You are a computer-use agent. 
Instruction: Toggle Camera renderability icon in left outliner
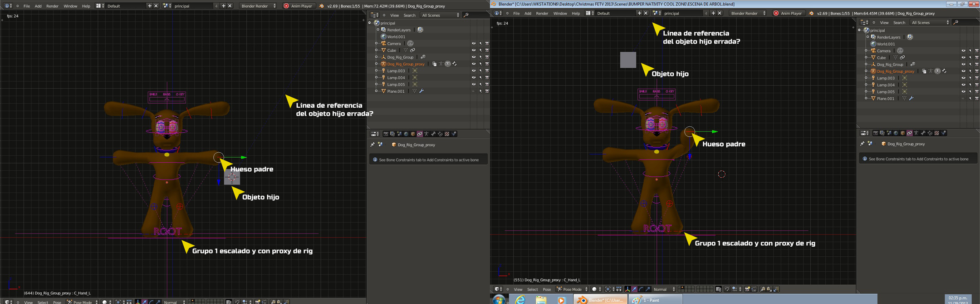pos(487,44)
